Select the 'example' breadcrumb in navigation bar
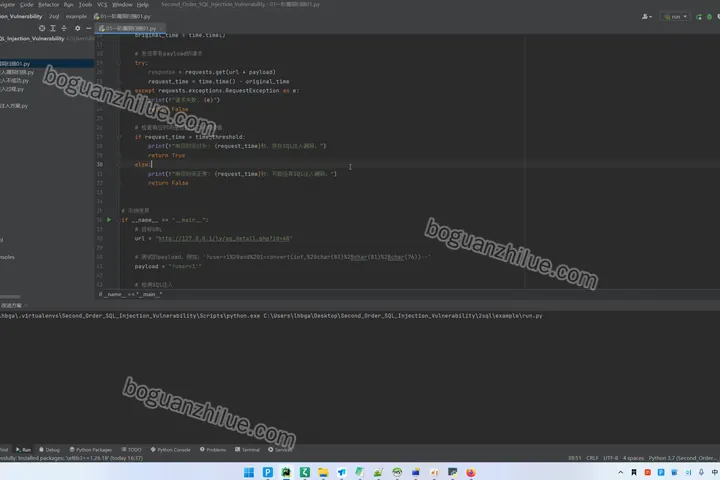720x480 pixels. pyautogui.click(x=76, y=16)
